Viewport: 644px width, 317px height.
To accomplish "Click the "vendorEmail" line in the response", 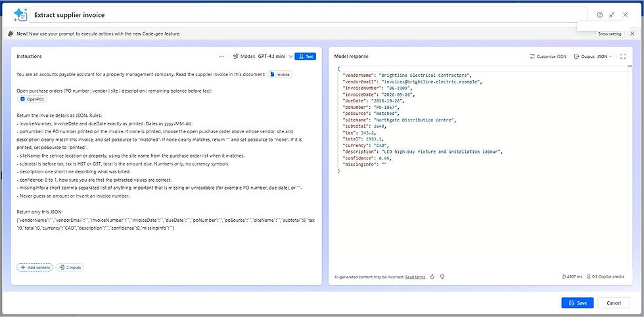I will point(412,81).
